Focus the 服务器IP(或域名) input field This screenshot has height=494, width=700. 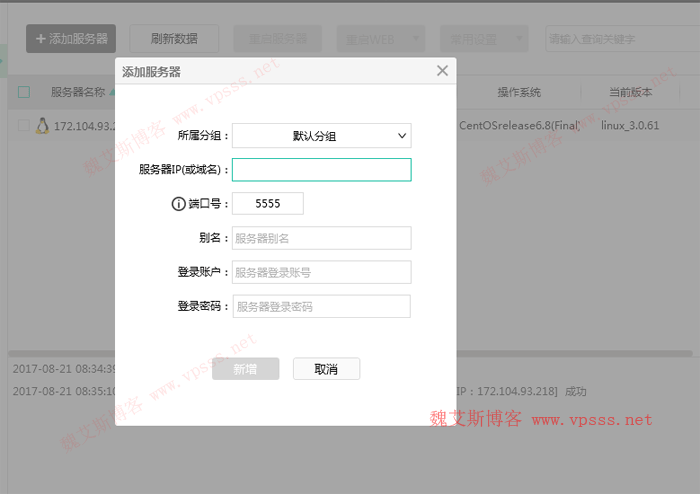point(321,170)
